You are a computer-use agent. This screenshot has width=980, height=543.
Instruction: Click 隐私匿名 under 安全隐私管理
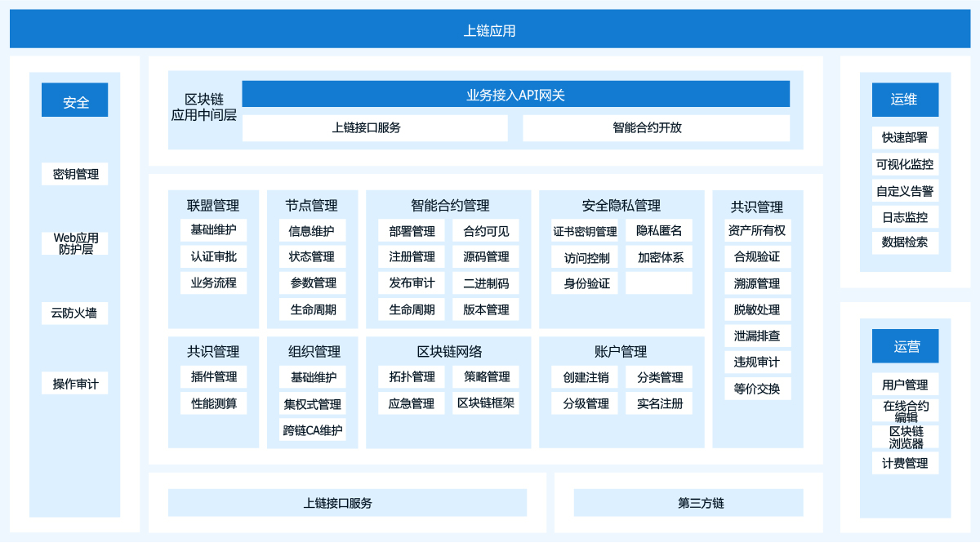tap(659, 230)
